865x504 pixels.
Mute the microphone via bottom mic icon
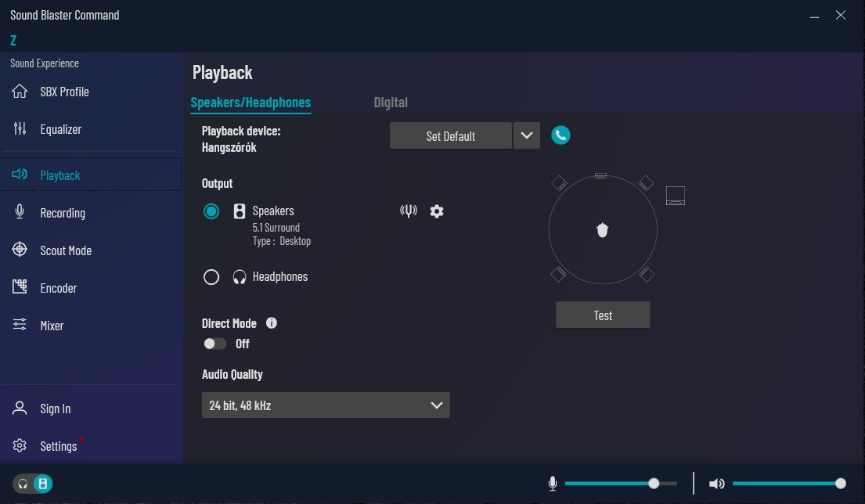(x=552, y=484)
